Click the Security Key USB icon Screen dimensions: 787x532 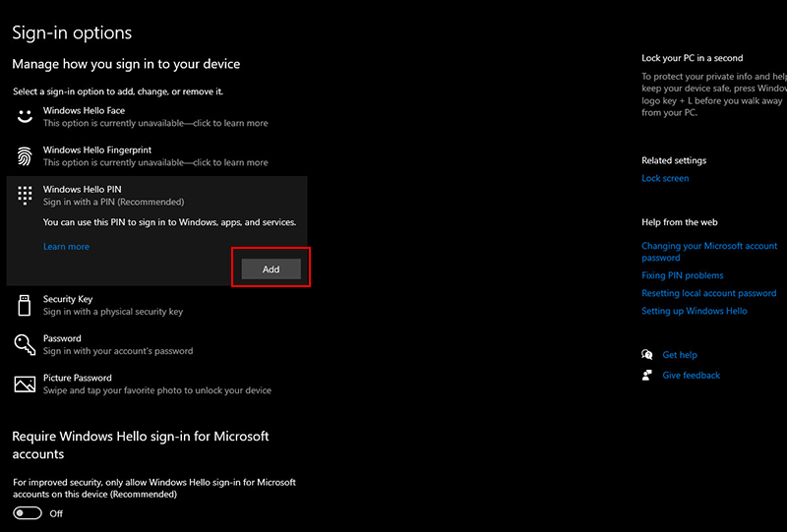[24, 305]
